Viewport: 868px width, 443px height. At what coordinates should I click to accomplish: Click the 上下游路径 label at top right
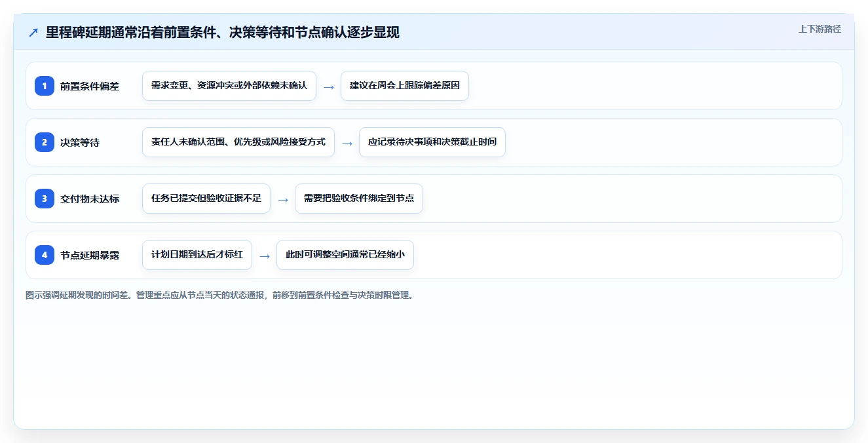point(820,29)
